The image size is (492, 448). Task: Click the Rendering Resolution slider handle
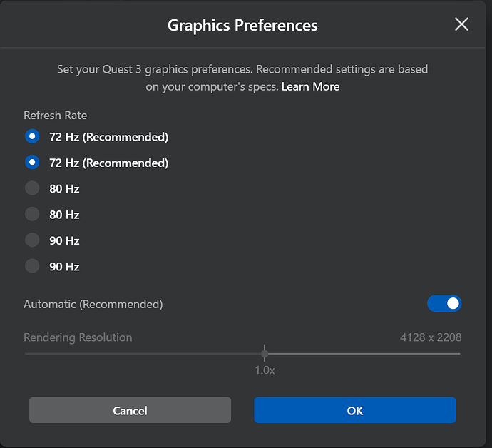pyautogui.click(x=265, y=353)
